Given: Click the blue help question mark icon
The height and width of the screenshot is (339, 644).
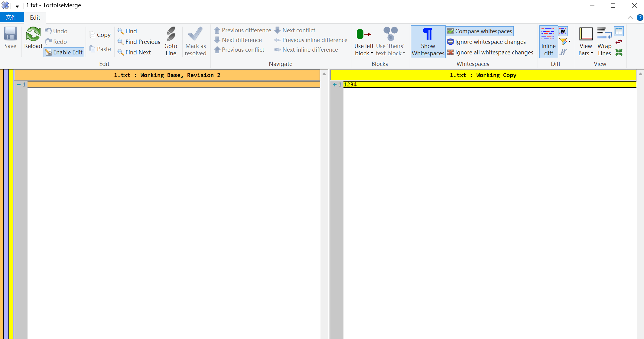Looking at the screenshot, I should coord(640,18).
